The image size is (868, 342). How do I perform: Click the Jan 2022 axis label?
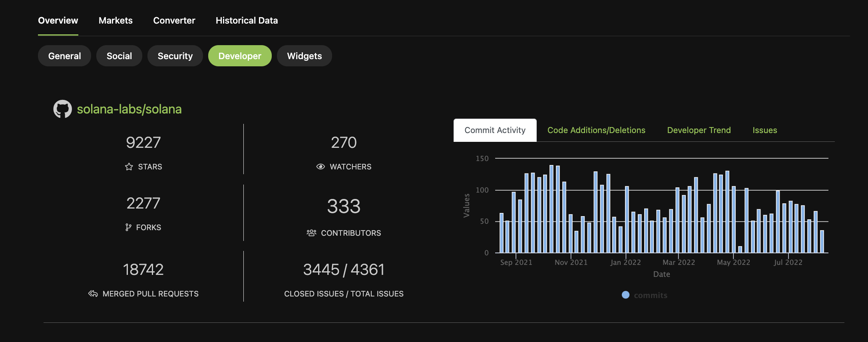625,262
